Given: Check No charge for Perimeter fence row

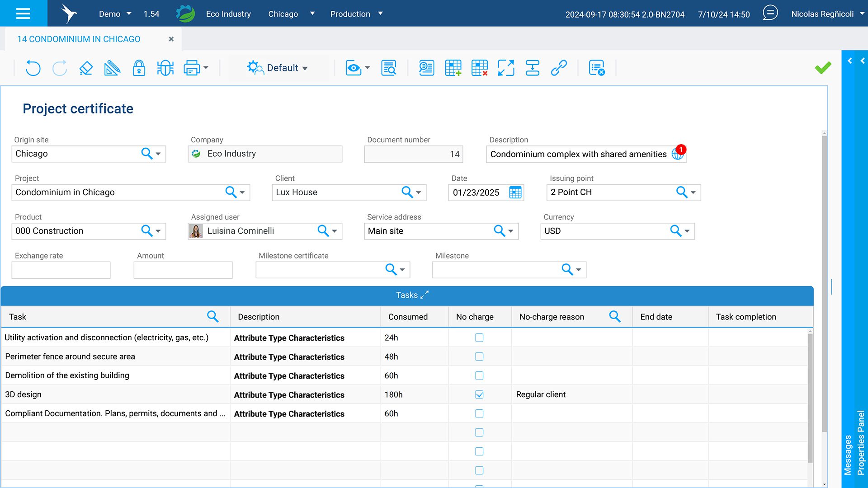Looking at the screenshot, I should pyautogui.click(x=479, y=357).
